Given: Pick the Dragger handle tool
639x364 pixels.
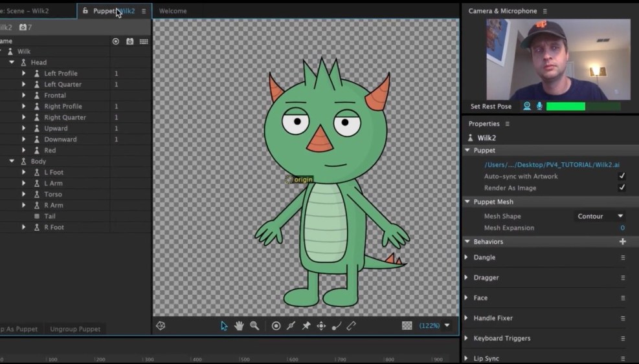Looking at the screenshot, I should click(321, 326).
